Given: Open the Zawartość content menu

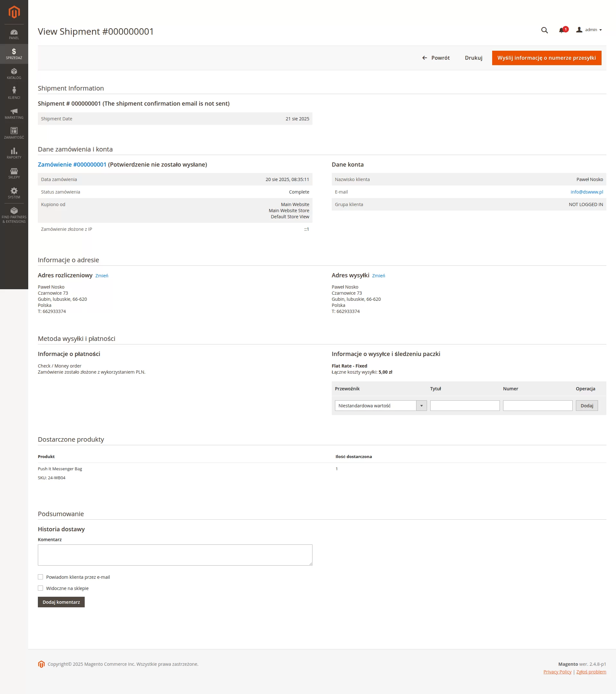Looking at the screenshot, I should click(14, 133).
